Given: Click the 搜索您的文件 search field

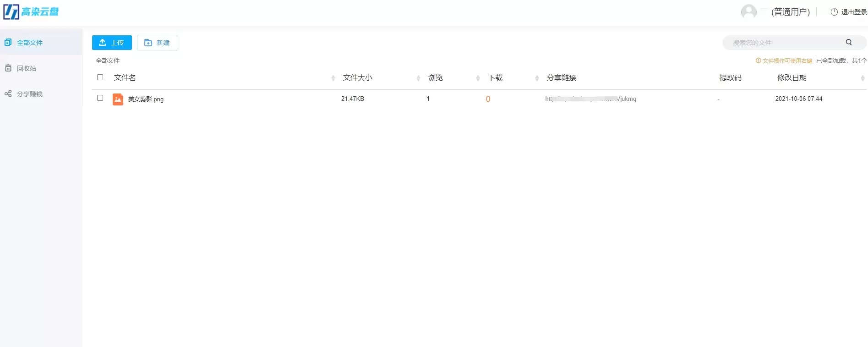Looking at the screenshot, I should (x=783, y=43).
